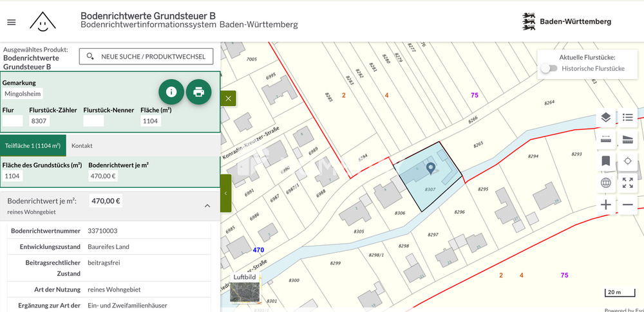Open the map legend list
644x312 pixels.
pos(628,117)
